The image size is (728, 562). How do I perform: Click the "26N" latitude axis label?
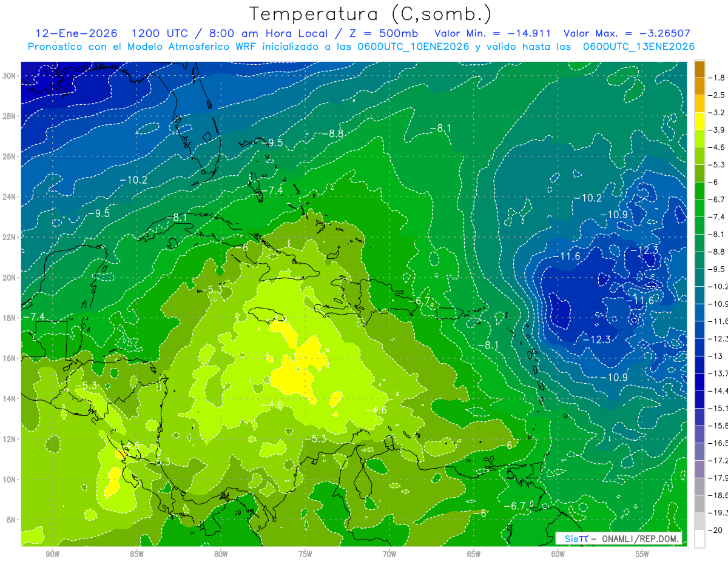point(10,156)
